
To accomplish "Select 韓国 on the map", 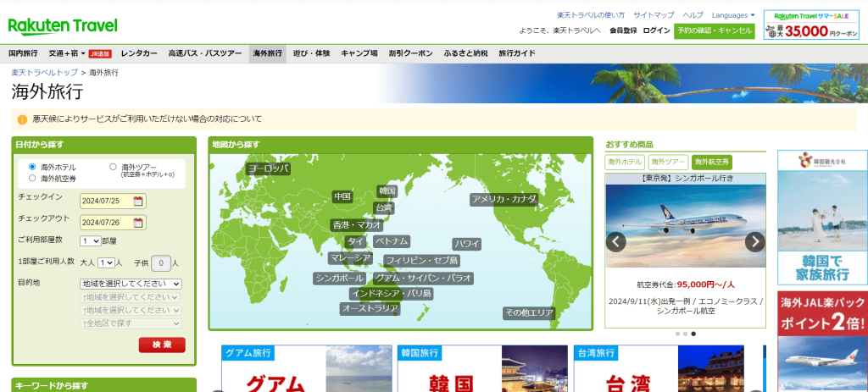I will pos(387,190).
